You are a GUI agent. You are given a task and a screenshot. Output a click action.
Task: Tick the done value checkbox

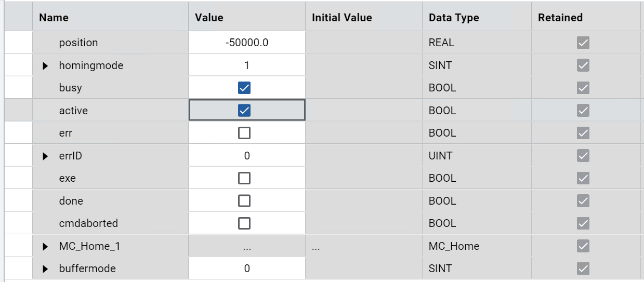[x=244, y=201]
